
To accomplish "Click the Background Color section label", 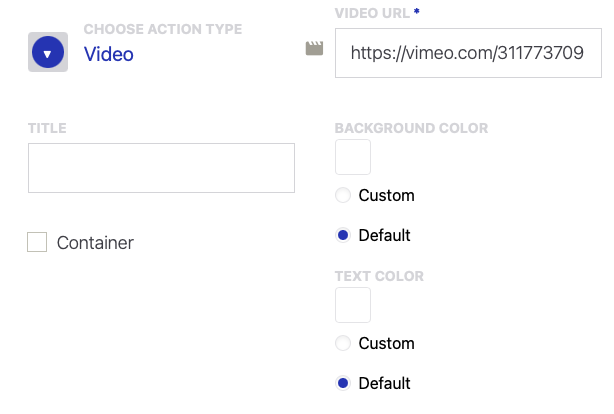I will coord(411,128).
